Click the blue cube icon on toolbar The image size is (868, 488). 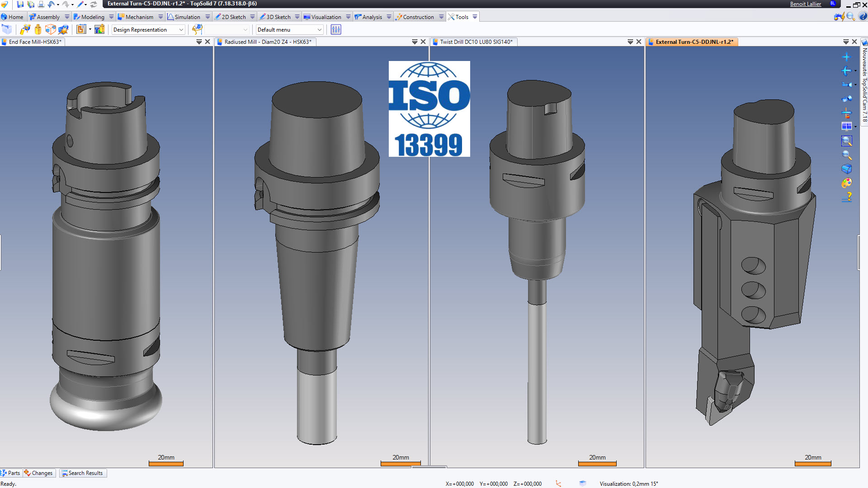(x=7, y=29)
